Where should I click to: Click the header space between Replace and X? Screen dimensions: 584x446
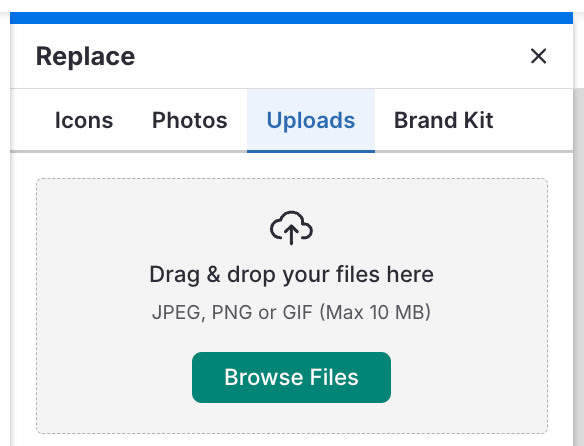[x=331, y=56]
